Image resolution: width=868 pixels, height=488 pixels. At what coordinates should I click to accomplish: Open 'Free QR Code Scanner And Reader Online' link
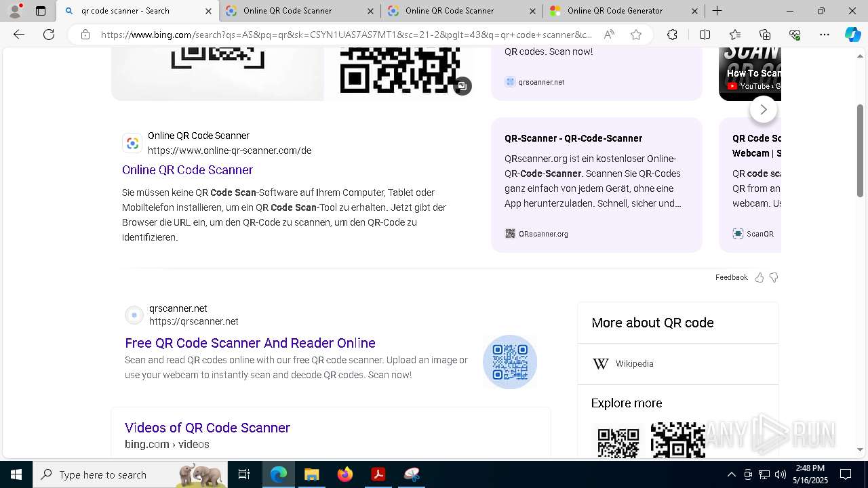250,343
